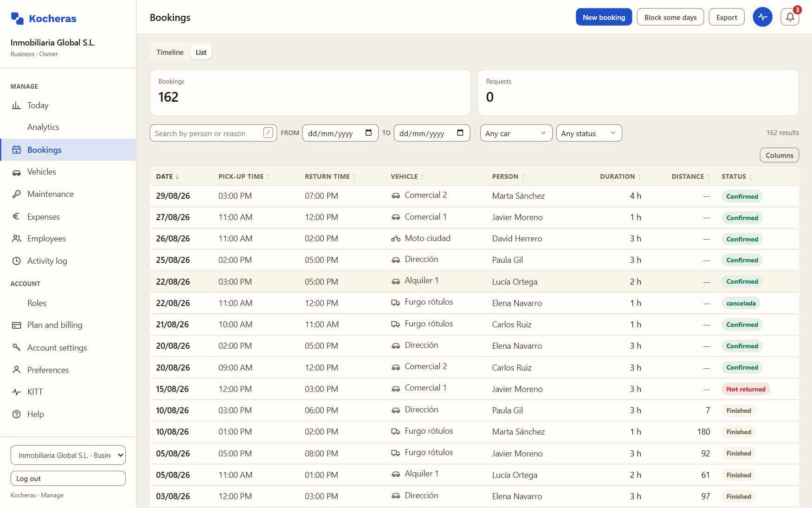
Task: Open the Any status dropdown
Action: [589, 133]
